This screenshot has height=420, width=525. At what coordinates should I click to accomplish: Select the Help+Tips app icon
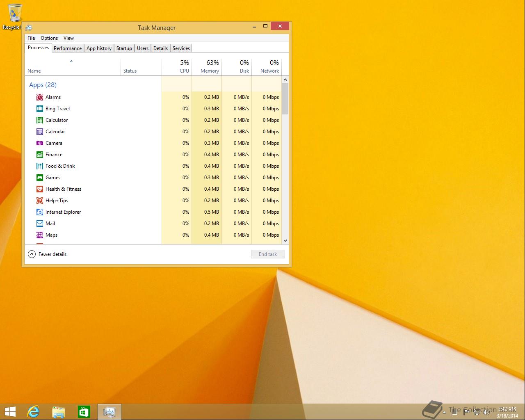click(40, 201)
